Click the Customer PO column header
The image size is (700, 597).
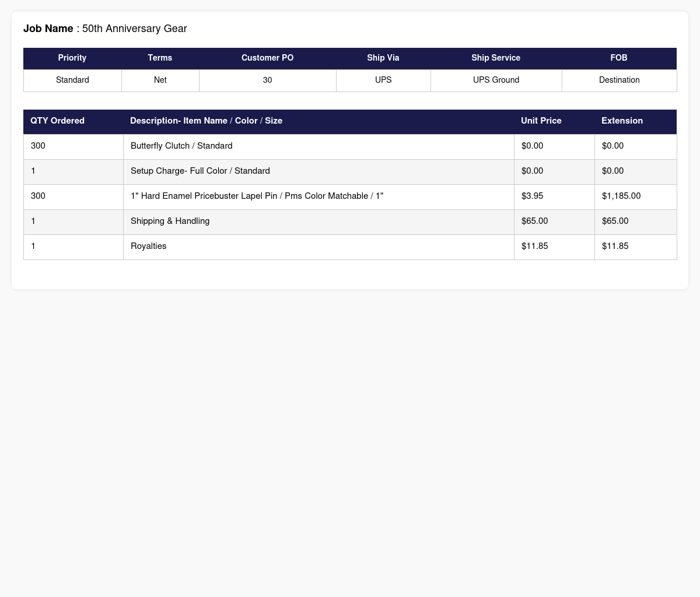click(268, 58)
